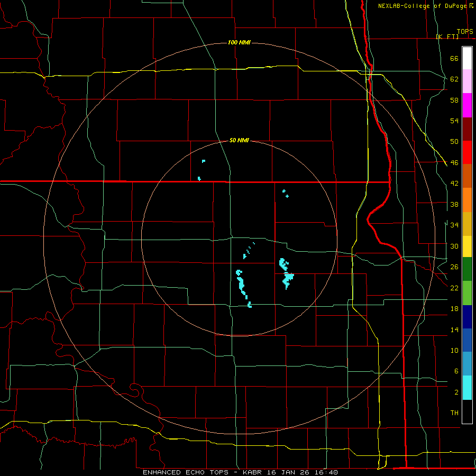Select the dark green legend band
Screen dimensions: 476x476
pos(467,269)
